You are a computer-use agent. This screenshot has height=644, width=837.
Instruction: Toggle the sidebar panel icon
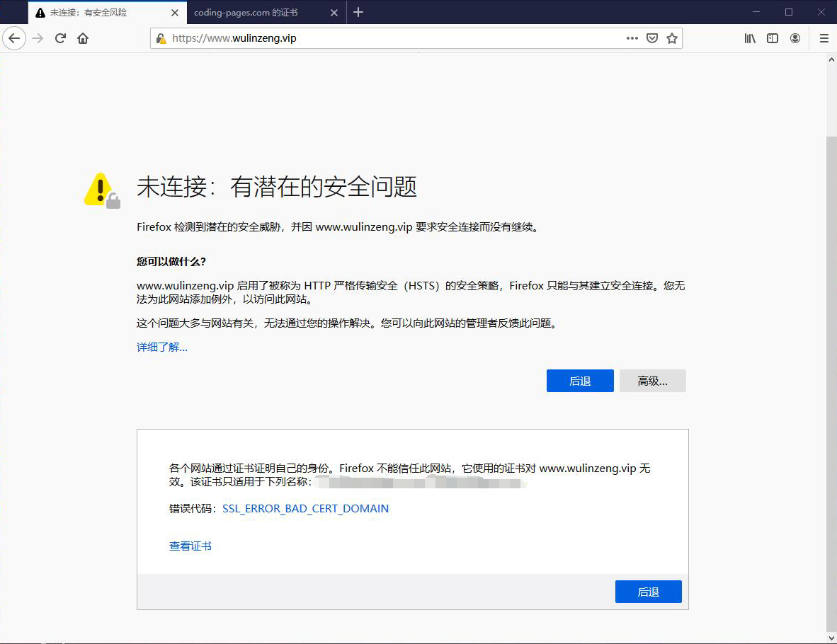point(772,38)
